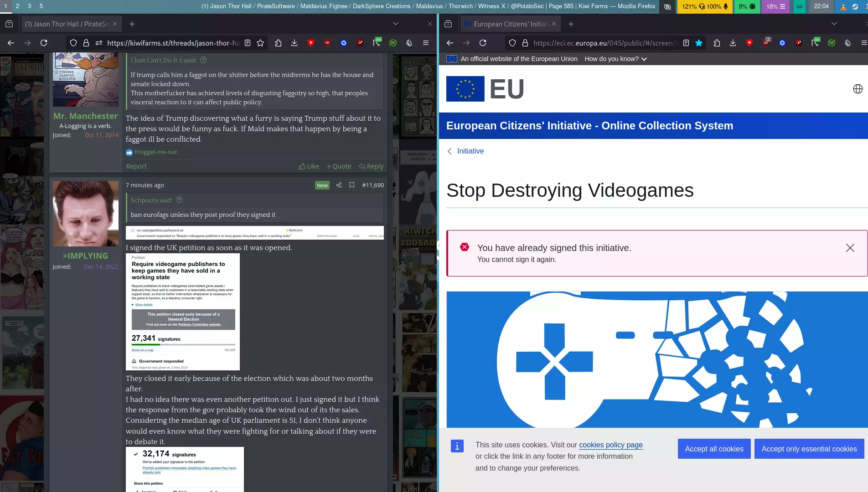Viewport: 868px width, 492px height.
Task: Click the blue circle extension in Kiwi Farms window
Action: coord(344,43)
